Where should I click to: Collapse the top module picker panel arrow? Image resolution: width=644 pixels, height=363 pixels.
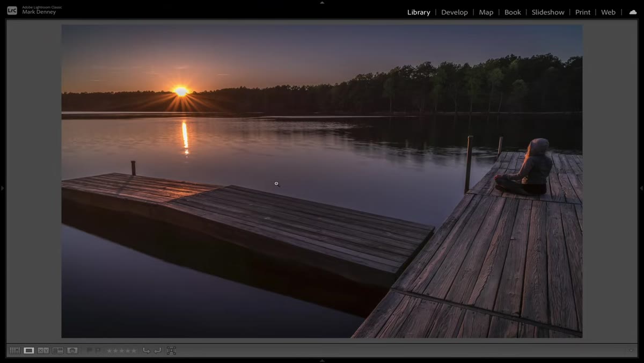coord(322,2)
